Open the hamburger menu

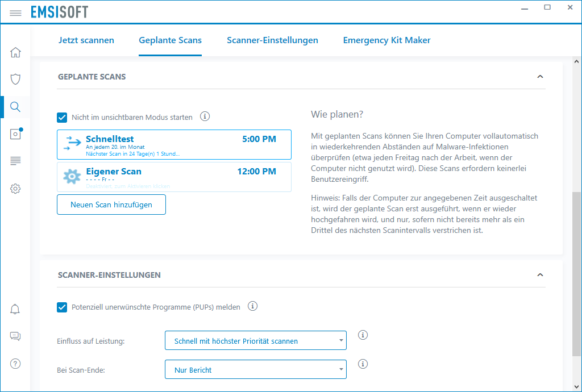pos(15,13)
